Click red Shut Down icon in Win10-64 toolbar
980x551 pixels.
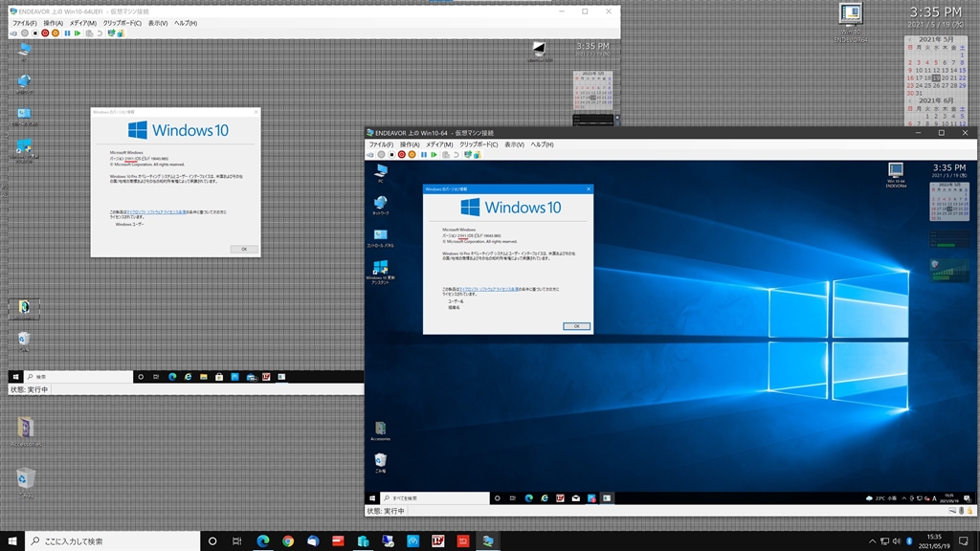click(x=402, y=155)
